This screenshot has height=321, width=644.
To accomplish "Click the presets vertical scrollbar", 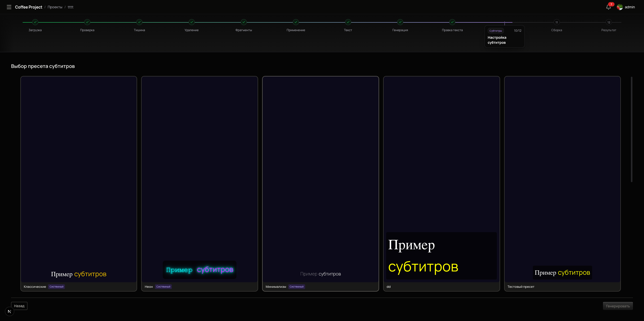I will click(x=631, y=130).
